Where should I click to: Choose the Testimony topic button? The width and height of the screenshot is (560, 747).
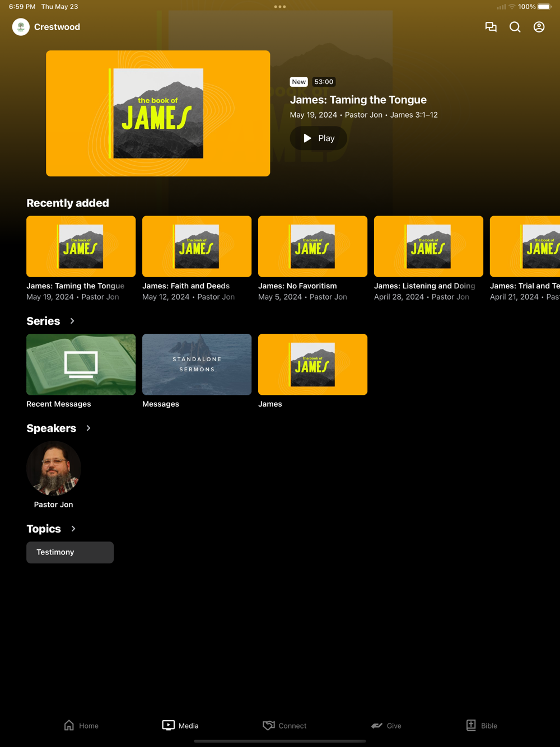pyautogui.click(x=70, y=552)
